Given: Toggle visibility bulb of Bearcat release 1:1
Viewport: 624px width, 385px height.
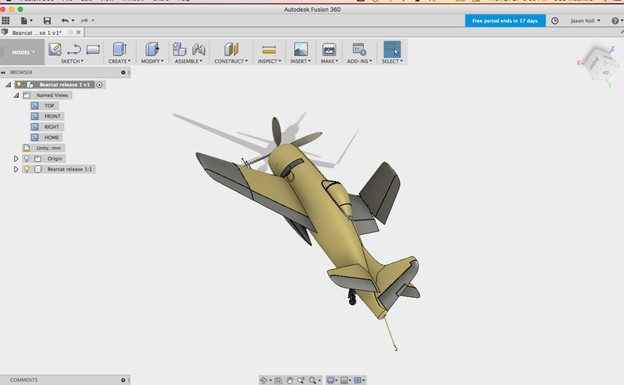Looking at the screenshot, I should point(26,169).
